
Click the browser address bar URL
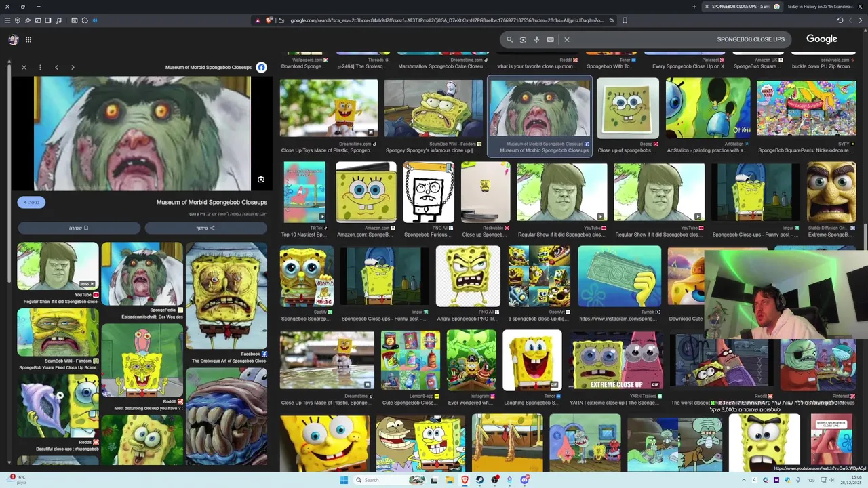coord(446,20)
